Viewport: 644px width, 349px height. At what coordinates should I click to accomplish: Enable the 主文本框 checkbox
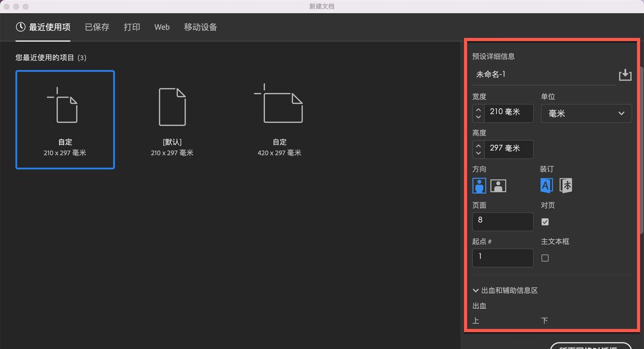click(x=545, y=257)
